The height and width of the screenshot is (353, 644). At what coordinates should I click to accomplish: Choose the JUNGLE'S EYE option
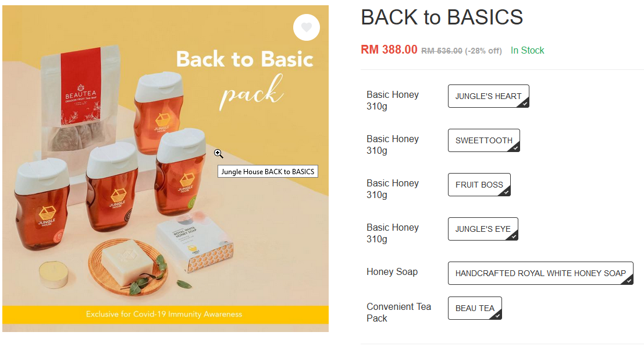click(483, 229)
